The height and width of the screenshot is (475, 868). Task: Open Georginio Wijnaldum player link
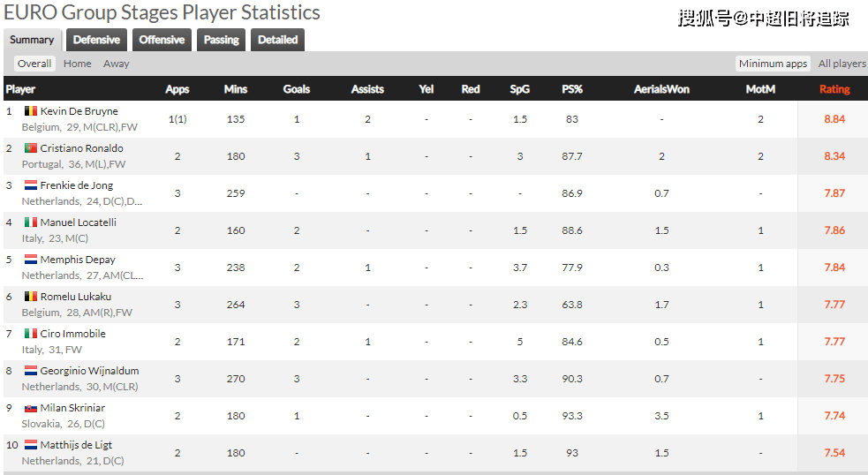[90, 371]
